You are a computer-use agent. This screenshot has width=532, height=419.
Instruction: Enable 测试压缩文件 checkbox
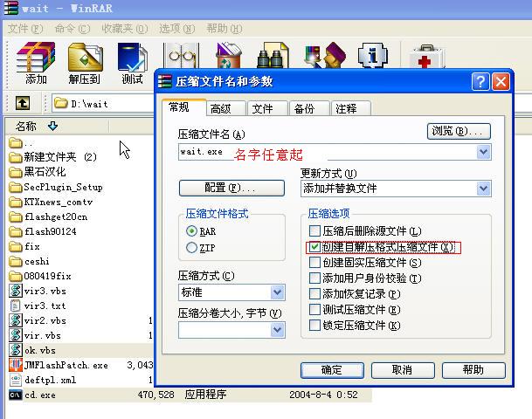click(x=314, y=310)
